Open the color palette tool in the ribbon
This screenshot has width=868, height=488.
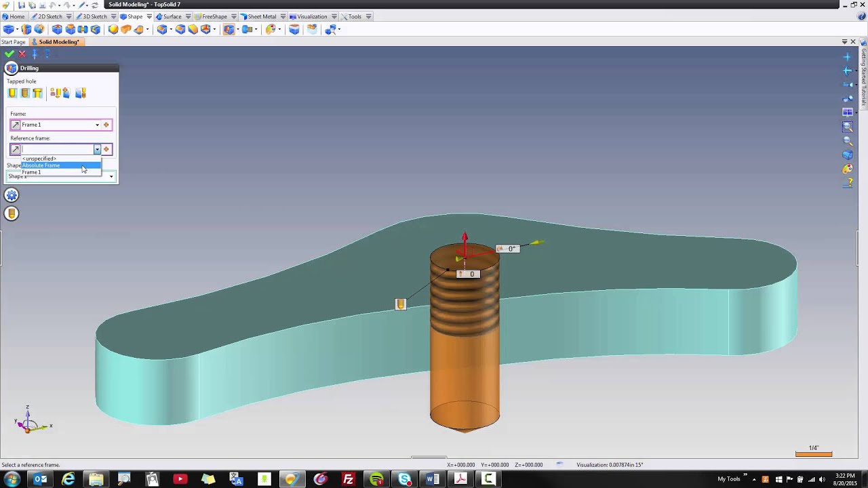pyautogui.click(x=271, y=29)
